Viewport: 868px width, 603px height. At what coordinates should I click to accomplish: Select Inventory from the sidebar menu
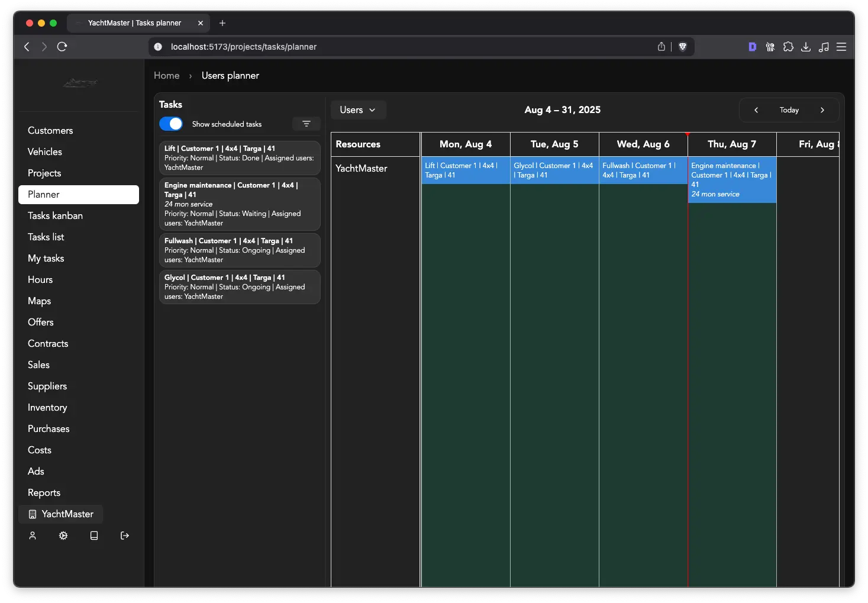[47, 407]
